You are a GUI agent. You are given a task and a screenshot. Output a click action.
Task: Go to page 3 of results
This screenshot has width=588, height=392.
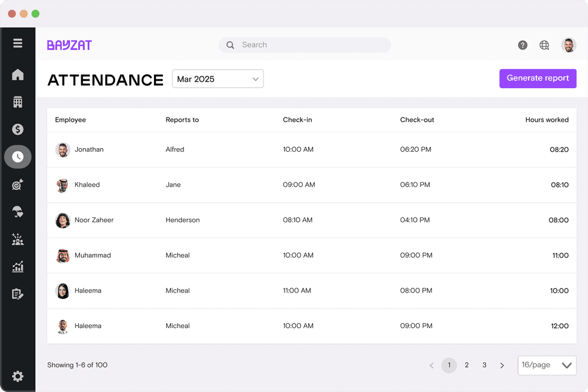(484, 365)
